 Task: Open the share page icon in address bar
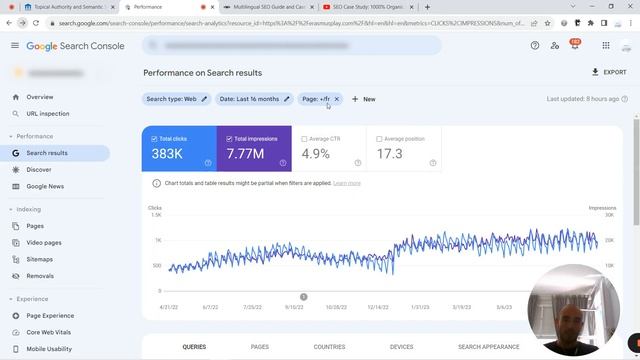pyautogui.click(x=534, y=23)
